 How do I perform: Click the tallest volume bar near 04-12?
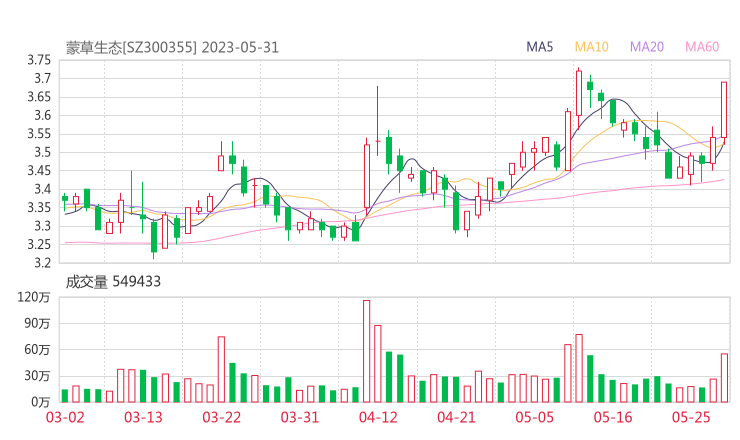point(367,351)
